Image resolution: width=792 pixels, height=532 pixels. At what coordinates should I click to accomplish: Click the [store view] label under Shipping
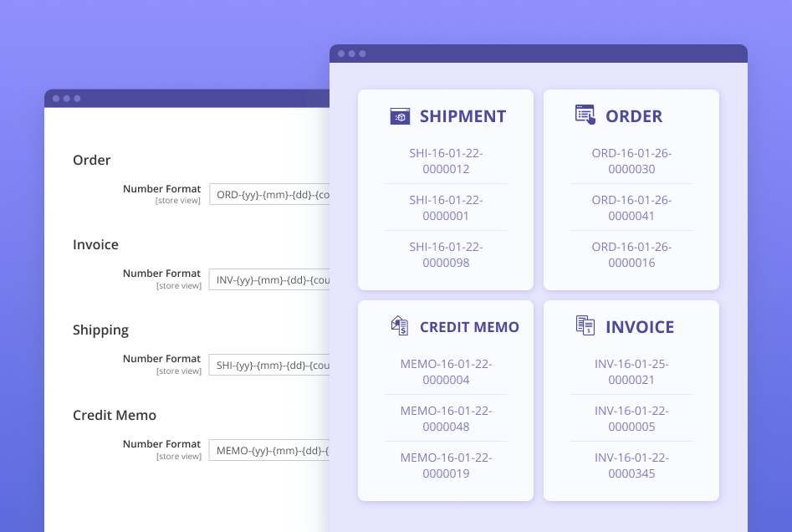point(179,371)
